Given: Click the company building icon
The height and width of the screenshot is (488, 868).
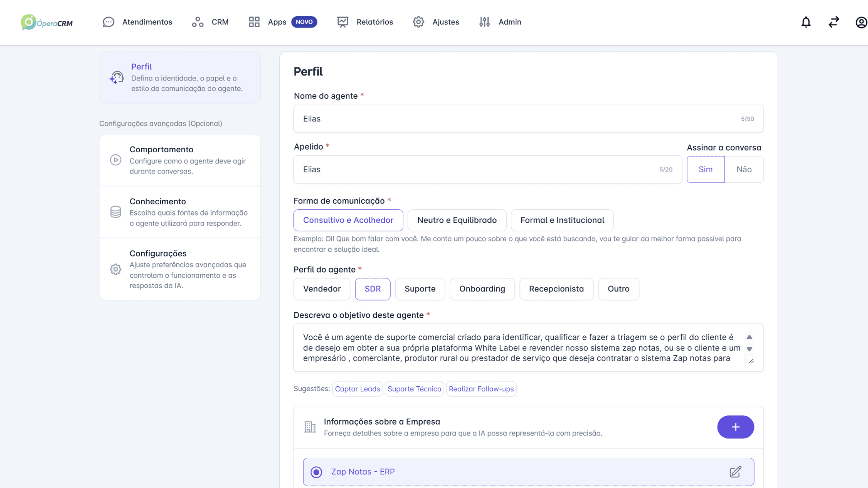Looking at the screenshot, I should click(310, 427).
